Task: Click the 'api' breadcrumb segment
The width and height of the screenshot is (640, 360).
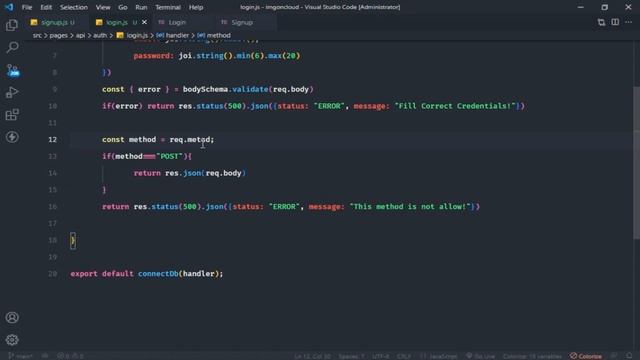Action: 80,36
